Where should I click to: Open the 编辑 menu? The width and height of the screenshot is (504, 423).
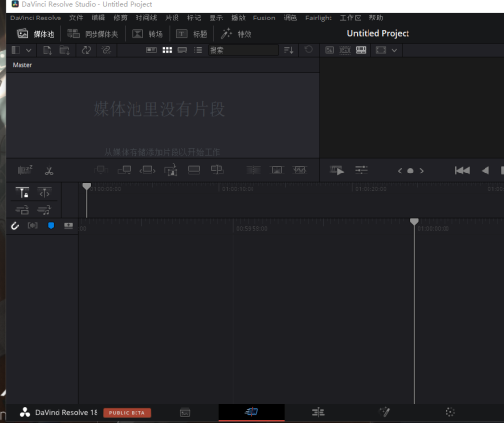point(97,18)
